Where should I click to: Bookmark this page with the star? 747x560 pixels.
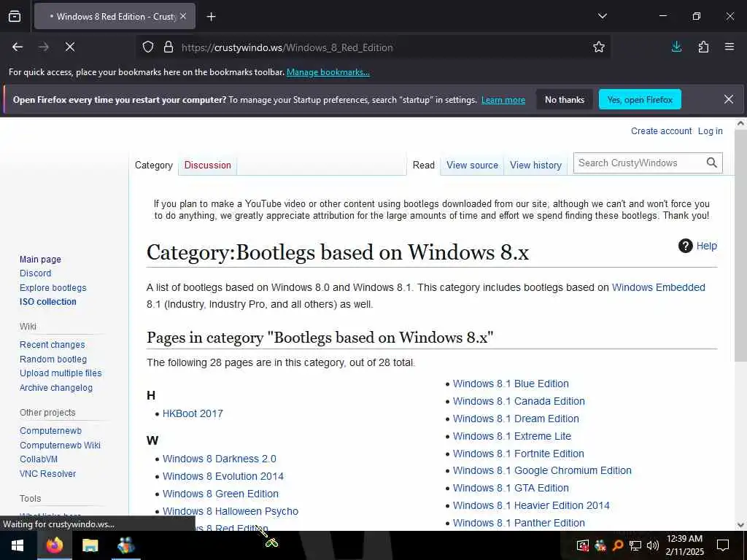[x=599, y=47]
